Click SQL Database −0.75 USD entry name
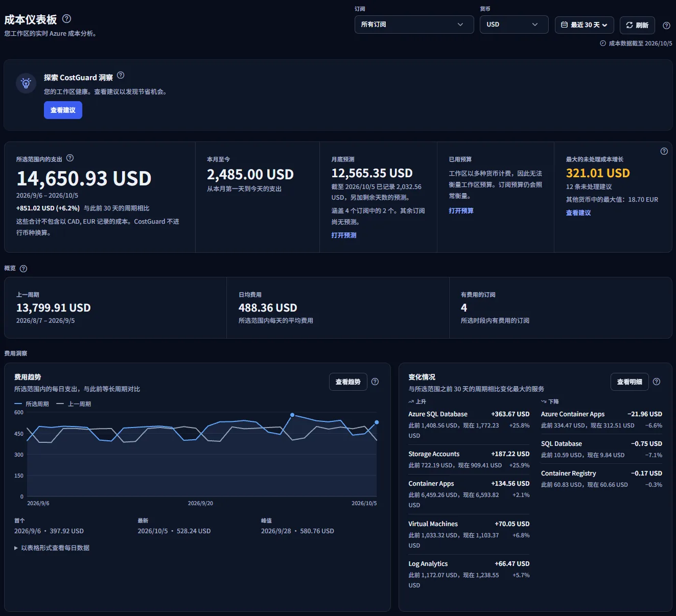 [562, 444]
